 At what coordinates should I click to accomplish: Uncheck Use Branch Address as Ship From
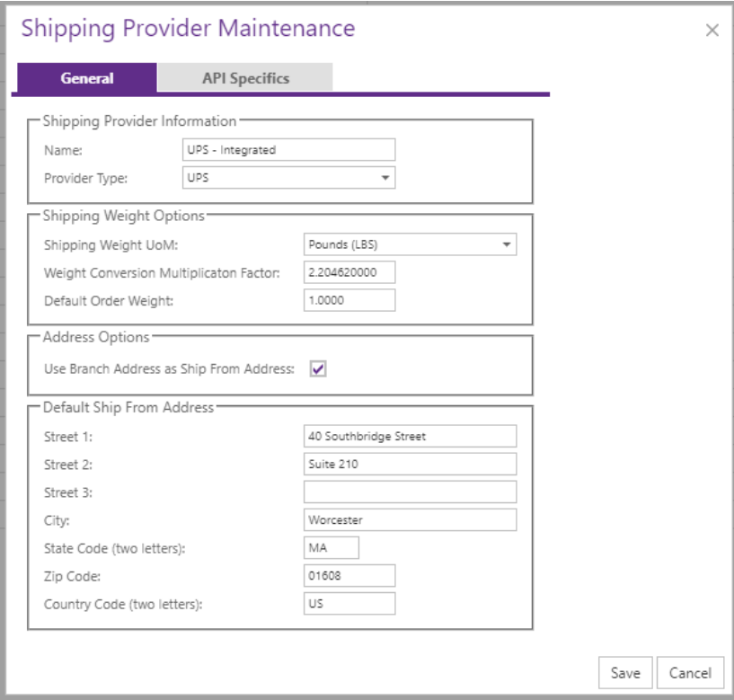(318, 369)
